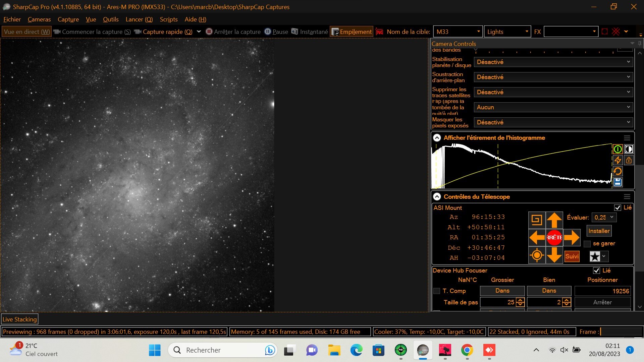Open the Scripts menu
Viewport: 644px width, 362px height.
coord(168,19)
